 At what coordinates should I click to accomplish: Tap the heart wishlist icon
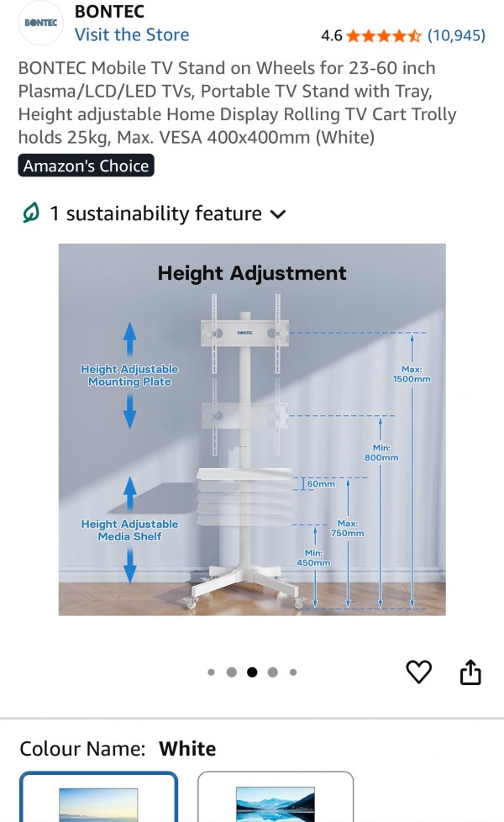click(418, 672)
